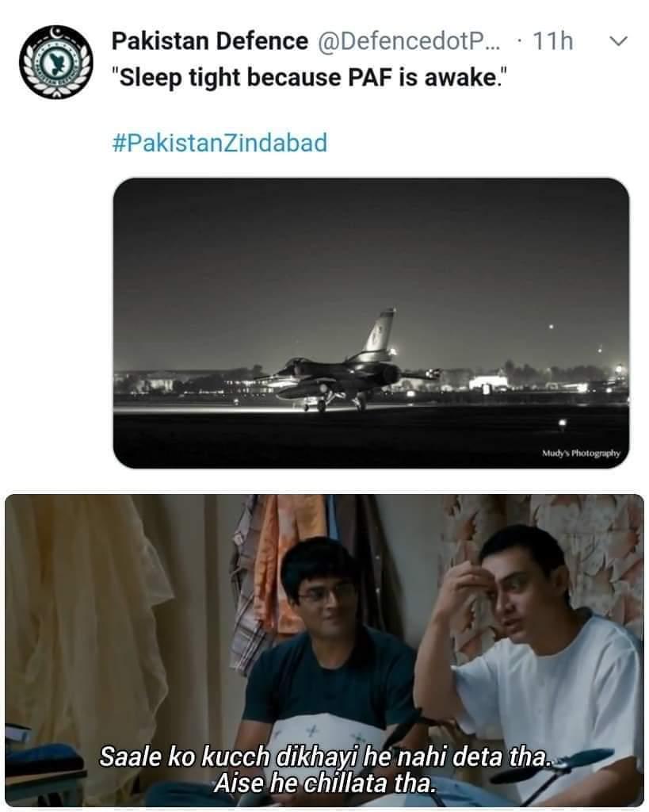Open the movie still meme image

click(325, 650)
